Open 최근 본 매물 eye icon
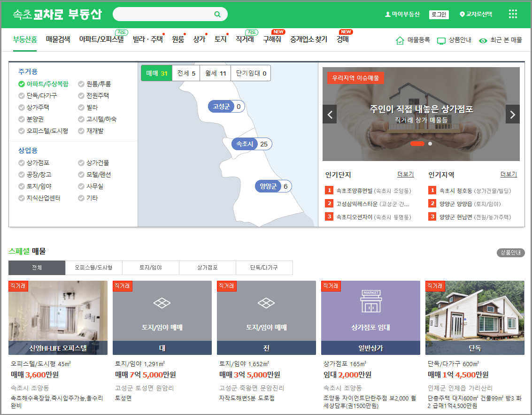This screenshot has width=532, height=415. [483, 41]
